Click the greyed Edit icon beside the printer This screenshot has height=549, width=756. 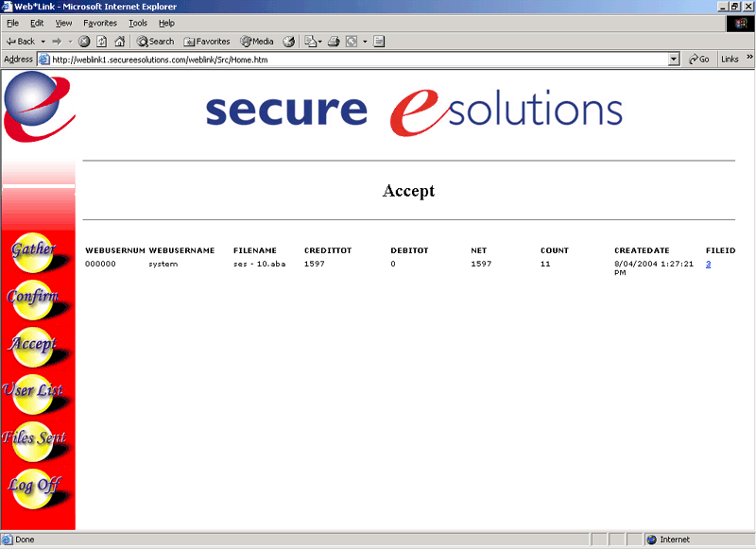pyautogui.click(x=352, y=42)
